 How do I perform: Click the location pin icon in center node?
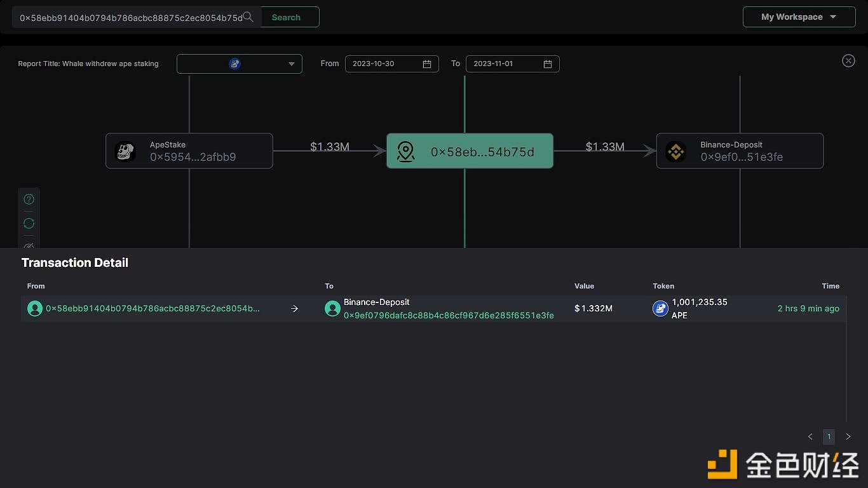click(405, 151)
